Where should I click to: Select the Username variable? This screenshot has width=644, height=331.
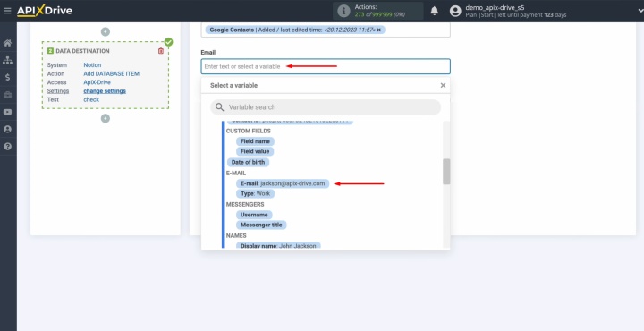254,215
